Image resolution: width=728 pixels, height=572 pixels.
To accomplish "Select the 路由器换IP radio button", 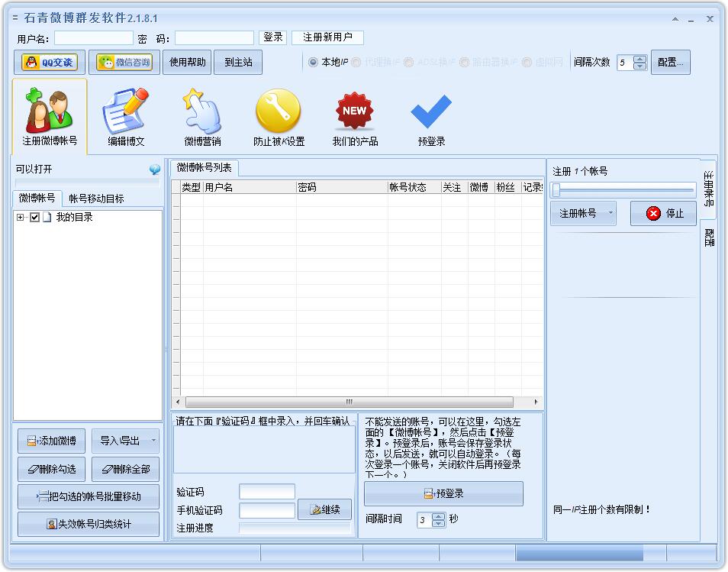I will click(x=464, y=63).
